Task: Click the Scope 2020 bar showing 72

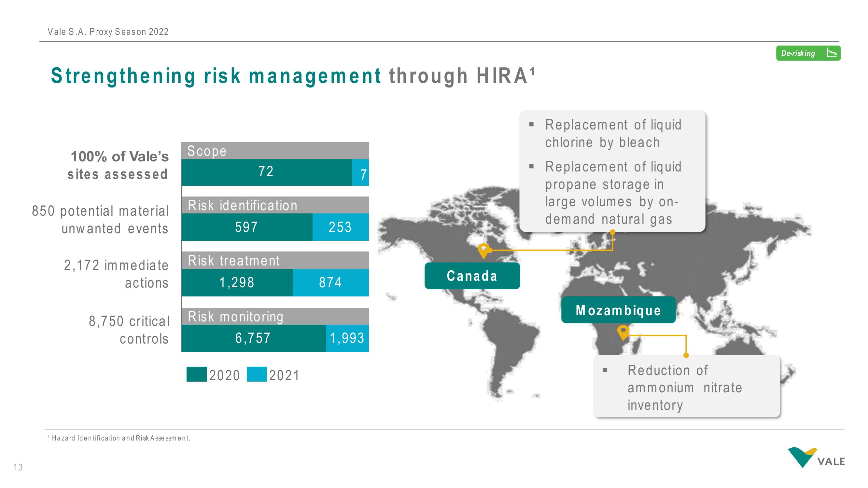Action: [x=267, y=172]
